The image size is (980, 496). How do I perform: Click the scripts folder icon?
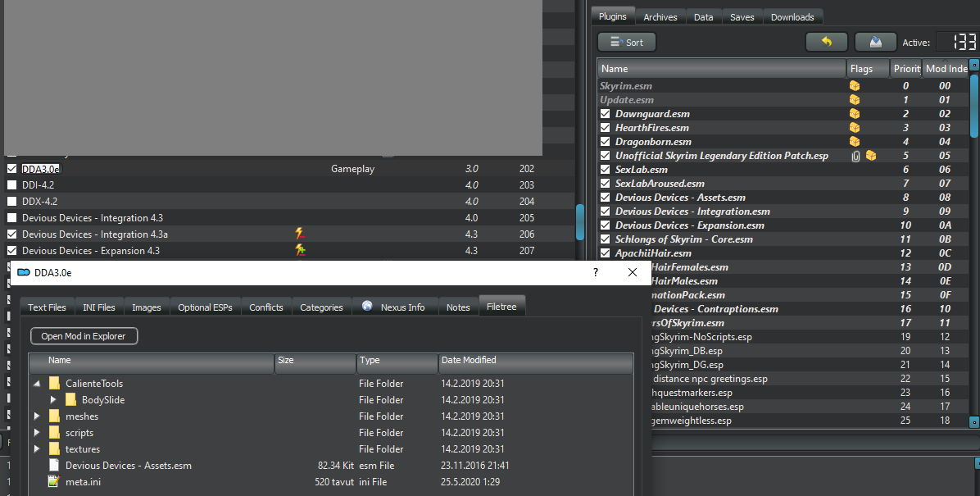click(54, 432)
